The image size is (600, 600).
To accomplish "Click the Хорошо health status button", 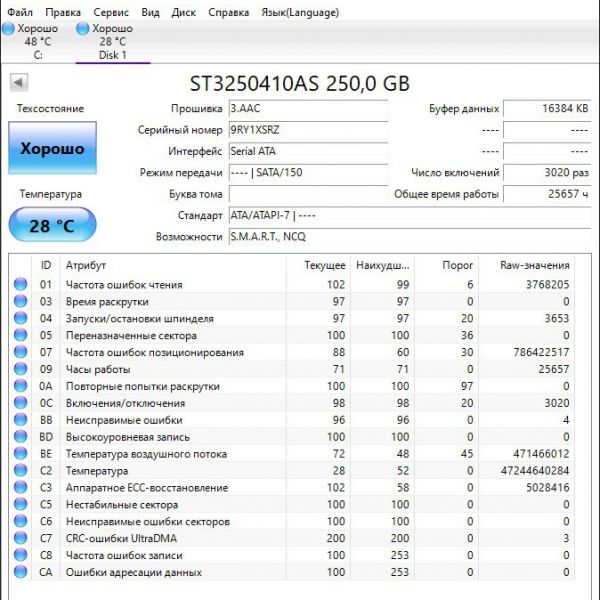I will tap(52, 148).
